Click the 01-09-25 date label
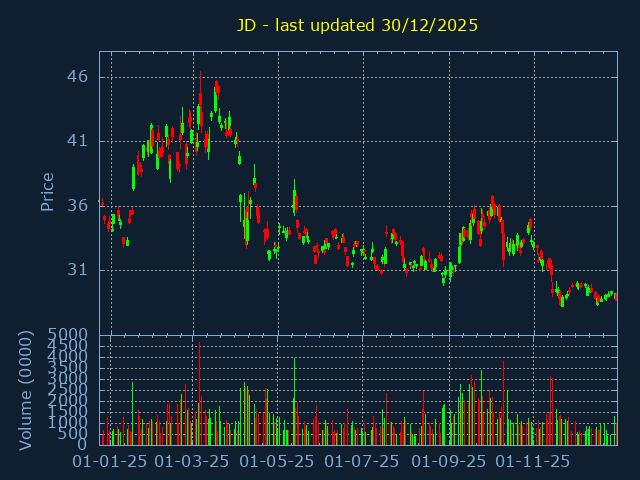The width and height of the screenshot is (640, 480). coord(449,462)
